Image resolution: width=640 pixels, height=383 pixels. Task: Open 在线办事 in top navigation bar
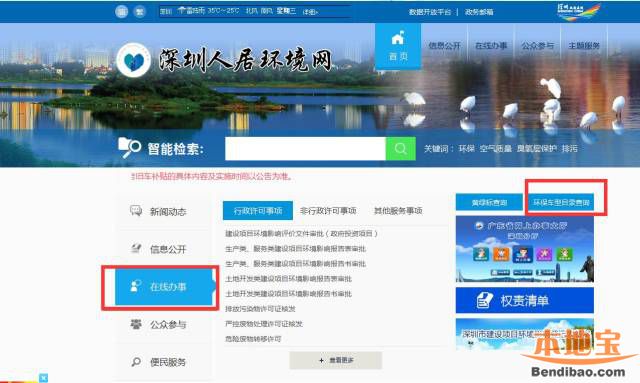(491, 46)
